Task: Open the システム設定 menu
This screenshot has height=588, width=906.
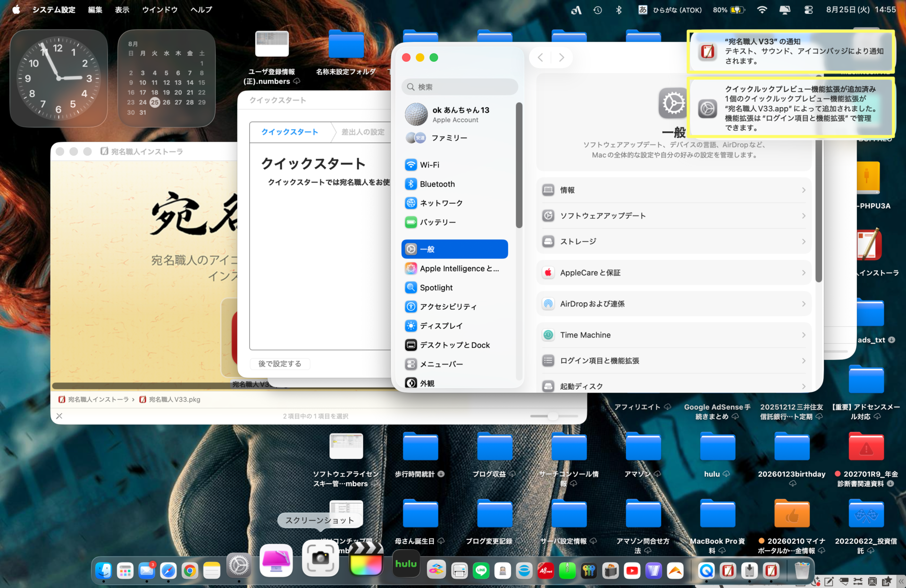Action: [x=54, y=10]
